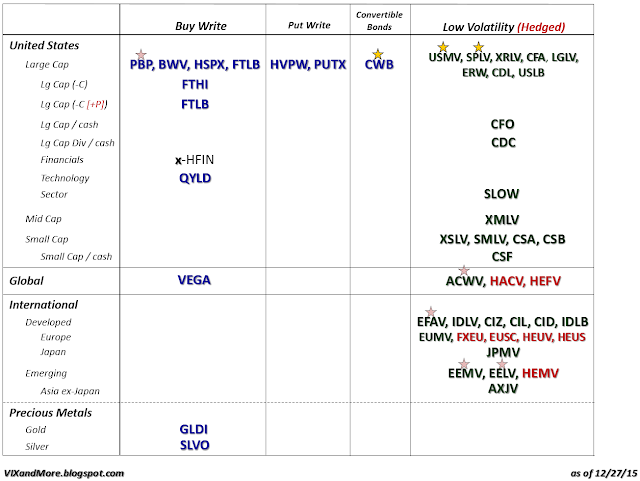Click the Silver row label

click(37, 447)
